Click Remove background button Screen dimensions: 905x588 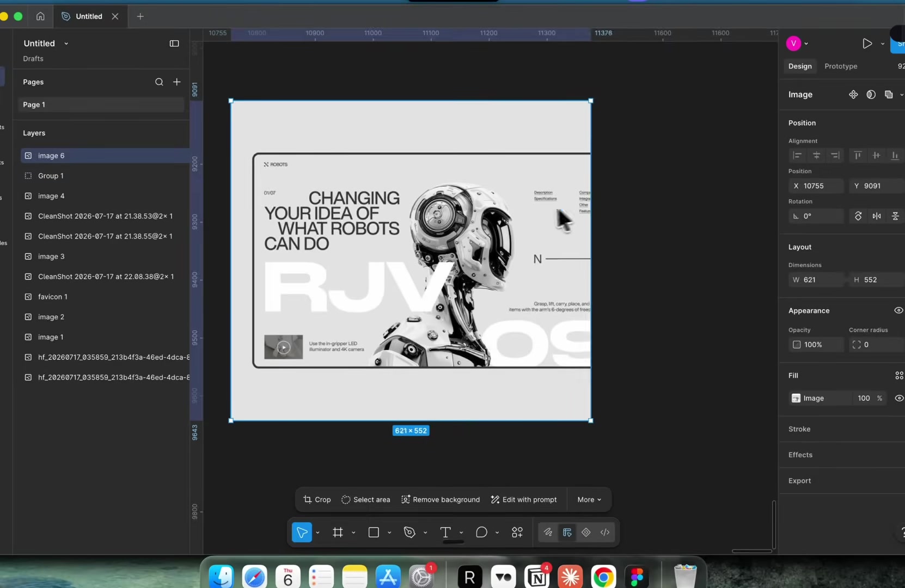point(441,500)
